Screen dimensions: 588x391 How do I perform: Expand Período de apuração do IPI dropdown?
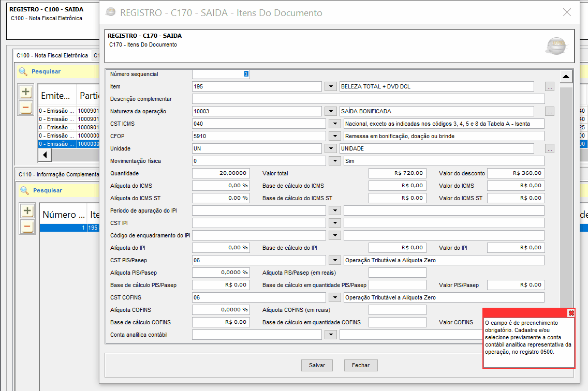tap(335, 210)
